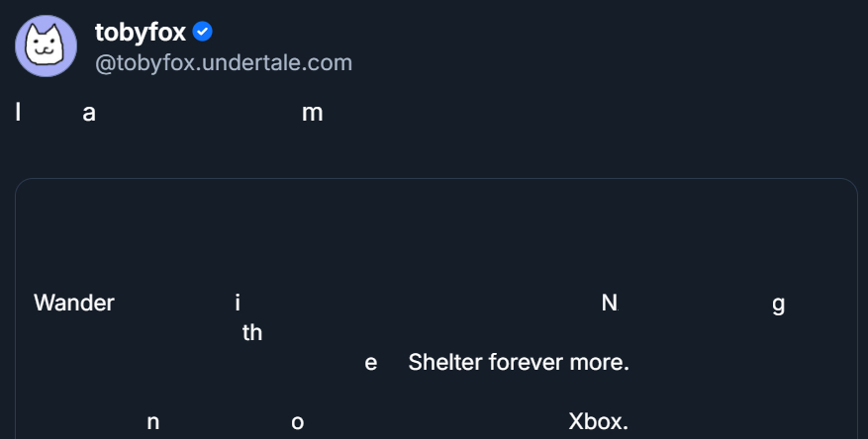Click the "th" fragment in the embedded card
Image resolution: width=868 pixels, height=439 pixels.
pyautogui.click(x=252, y=333)
